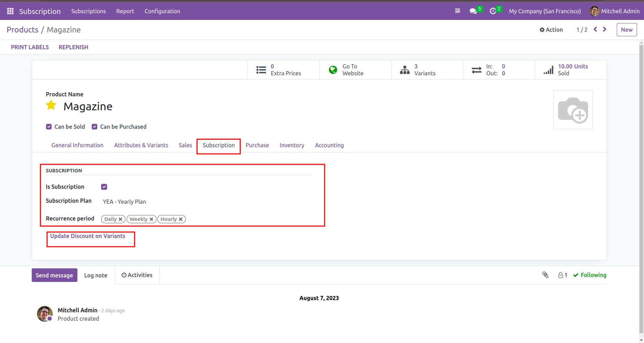Image resolution: width=644 pixels, height=343 pixels.
Task: Open the Mitchell Admin user menu
Action: click(x=615, y=11)
